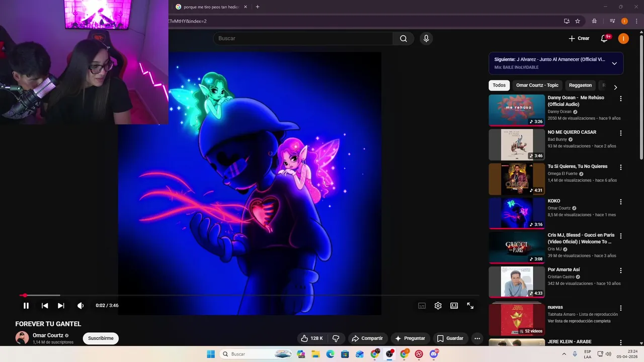Screen dimensions: 644x362
Task: Open Microsoft Store from taskbar
Action: click(345, 354)
